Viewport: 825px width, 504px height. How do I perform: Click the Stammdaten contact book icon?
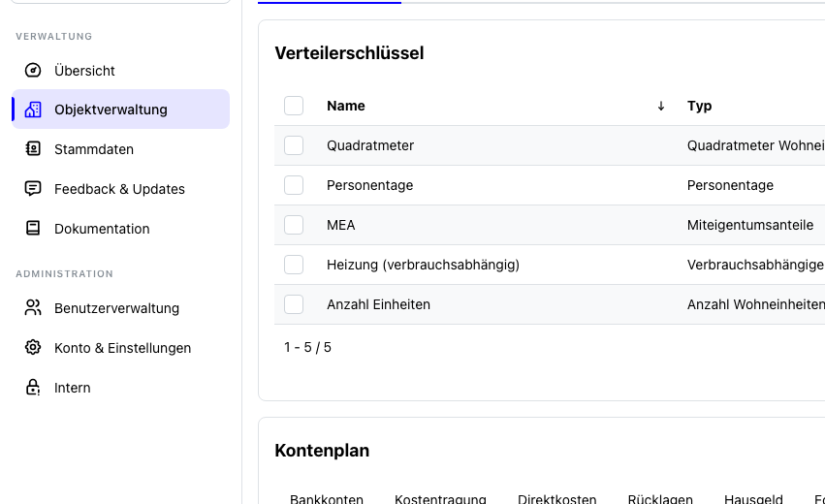pyautogui.click(x=33, y=149)
